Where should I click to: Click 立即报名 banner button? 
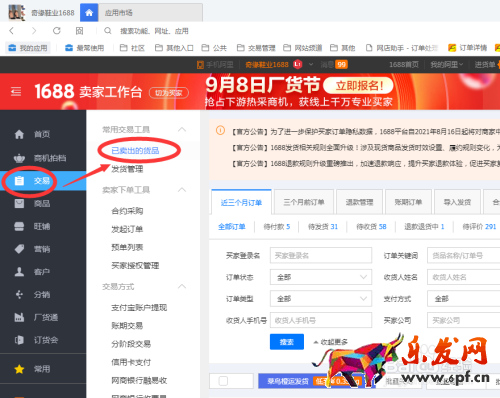coord(359,86)
